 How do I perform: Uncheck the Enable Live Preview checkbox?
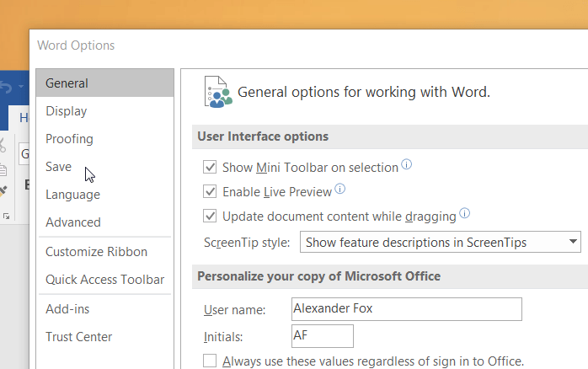211,192
